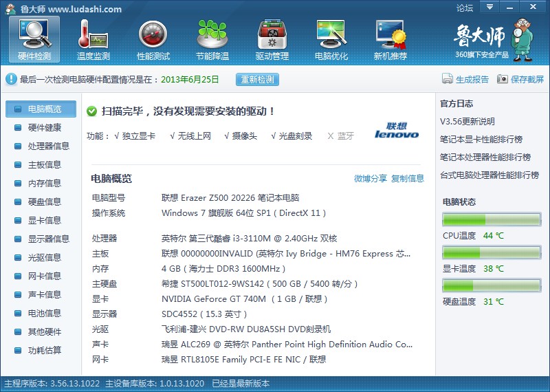The height and width of the screenshot is (392, 550).
Task: Click the disabled 蓝牙 feature indicator
Action: click(x=340, y=135)
